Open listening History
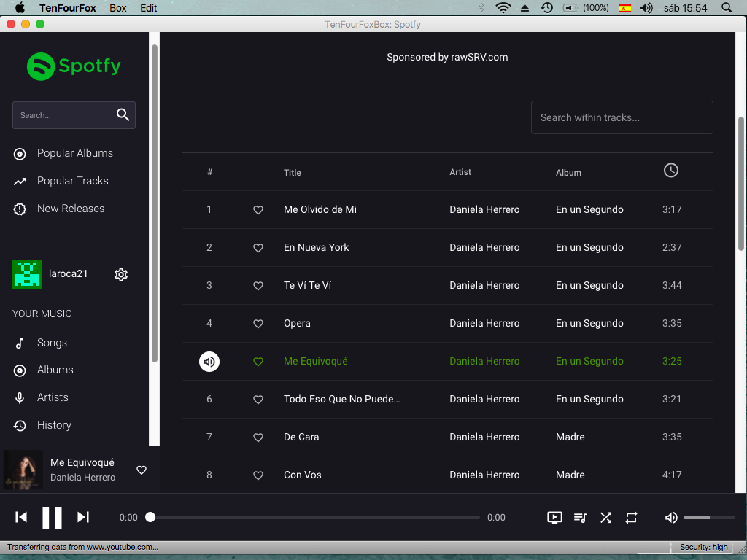The image size is (747, 560). [x=54, y=425]
